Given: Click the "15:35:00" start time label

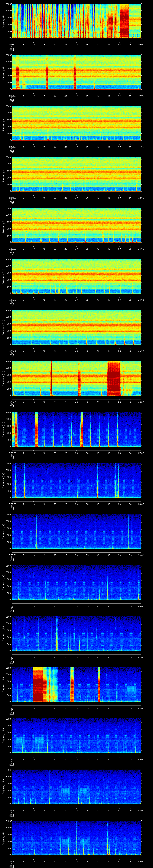Looking at the screenshot, I should coord(12,402).
